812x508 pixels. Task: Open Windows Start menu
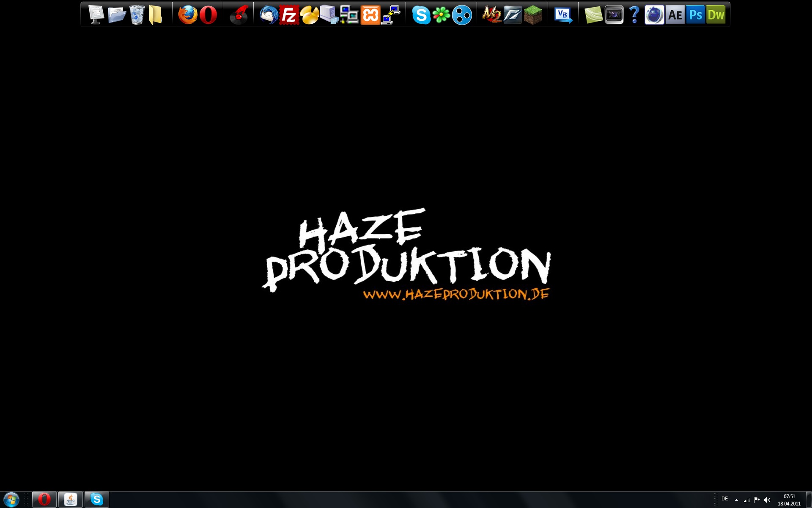click(x=11, y=500)
